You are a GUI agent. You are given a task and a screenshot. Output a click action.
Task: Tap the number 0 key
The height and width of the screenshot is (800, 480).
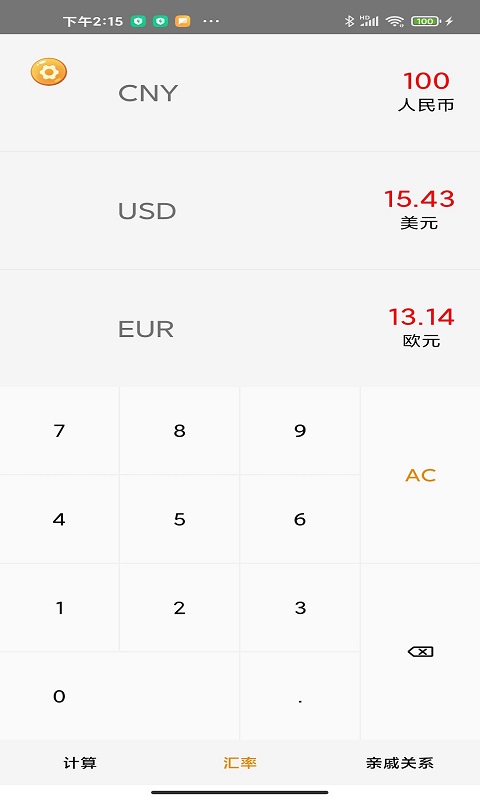(x=119, y=696)
